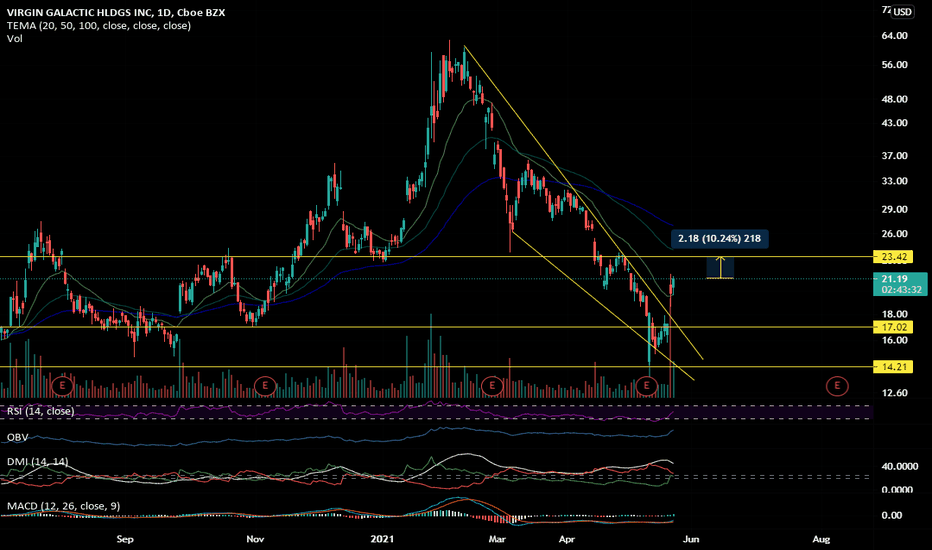Image resolution: width=932 pixels, height=550 pixels.
Task: Click the earnings E marker near March
Action: (x=492, y=386)
